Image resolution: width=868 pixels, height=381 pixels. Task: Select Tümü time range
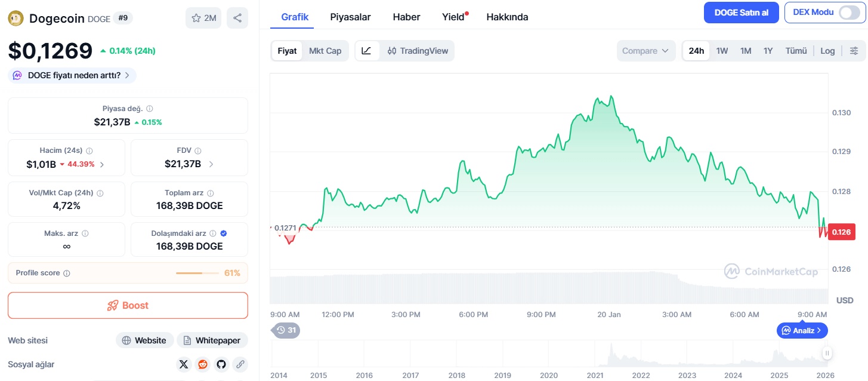point(796,51)
